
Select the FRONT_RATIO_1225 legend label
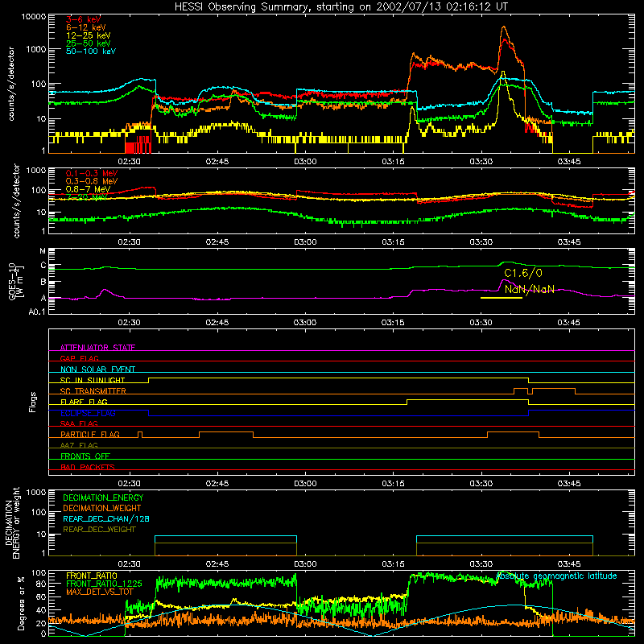click(104, 584)
